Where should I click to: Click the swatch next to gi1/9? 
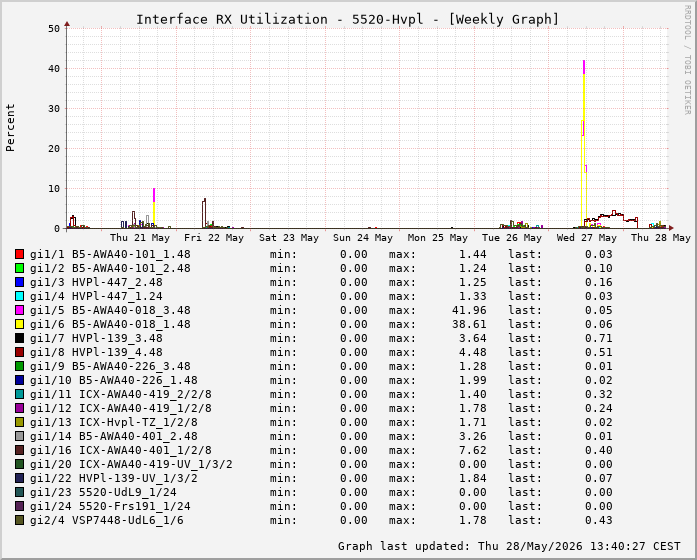tap(19, 366)
